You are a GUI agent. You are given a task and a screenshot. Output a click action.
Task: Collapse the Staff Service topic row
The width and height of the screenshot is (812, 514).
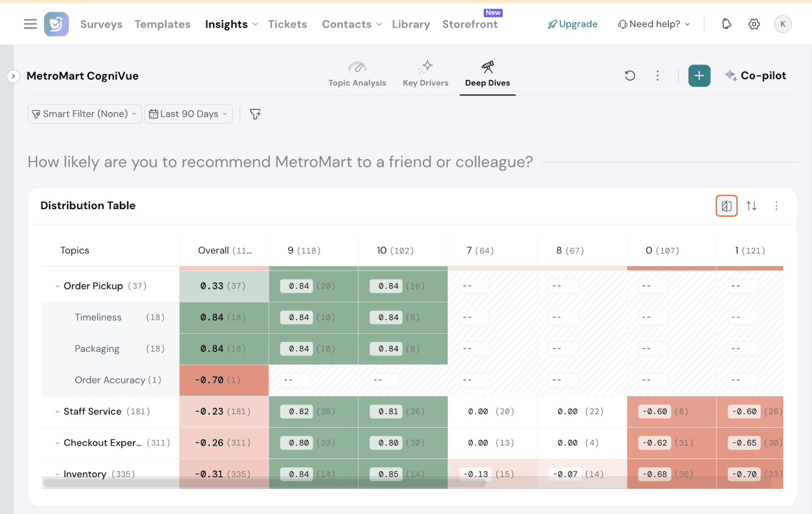[x=57, y=412]
